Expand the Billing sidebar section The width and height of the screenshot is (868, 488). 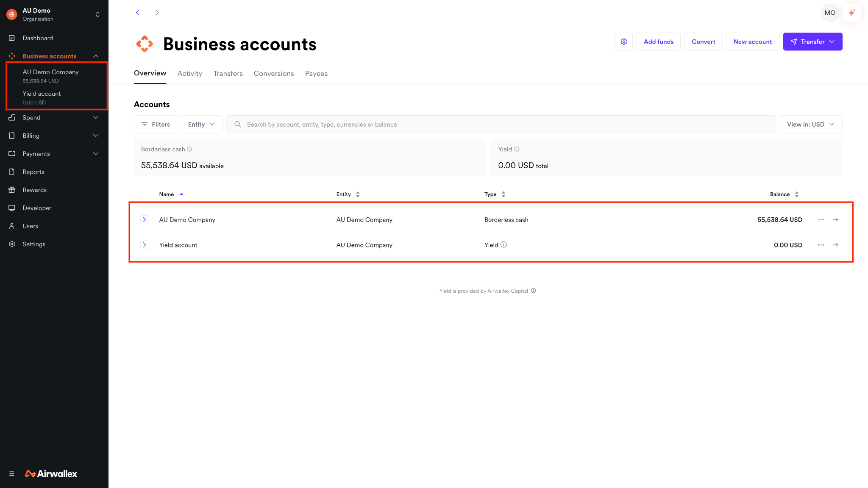coord(96,136)
